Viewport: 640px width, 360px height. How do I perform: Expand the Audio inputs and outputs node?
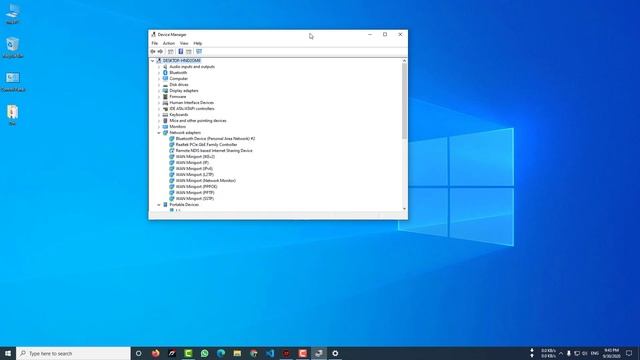[159, 67]
